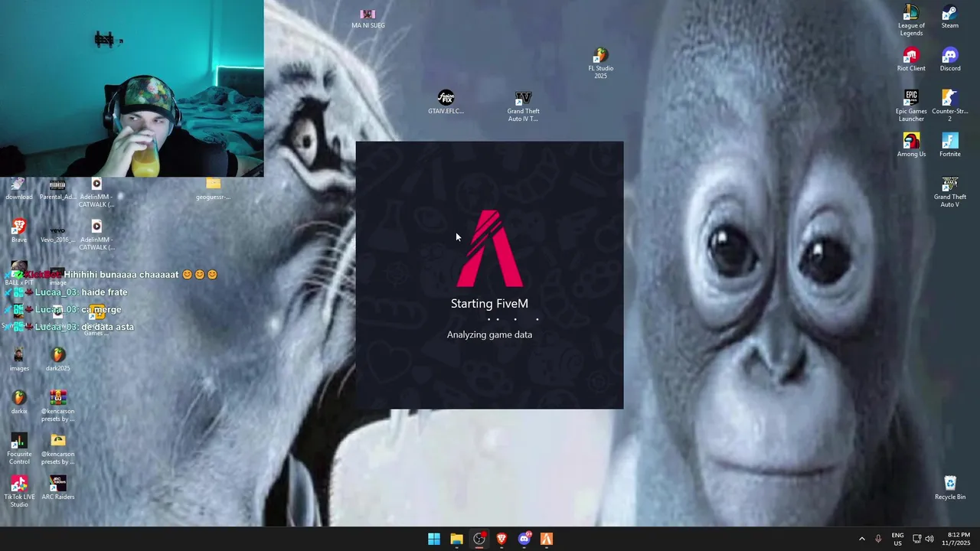Screen dimensions: 980x551
Task: Select the images desktop file
Action: [x=19, y=360]
